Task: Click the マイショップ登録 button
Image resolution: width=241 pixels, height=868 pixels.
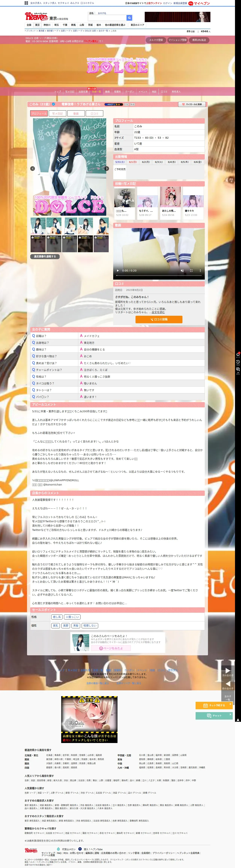Action: 178,40
